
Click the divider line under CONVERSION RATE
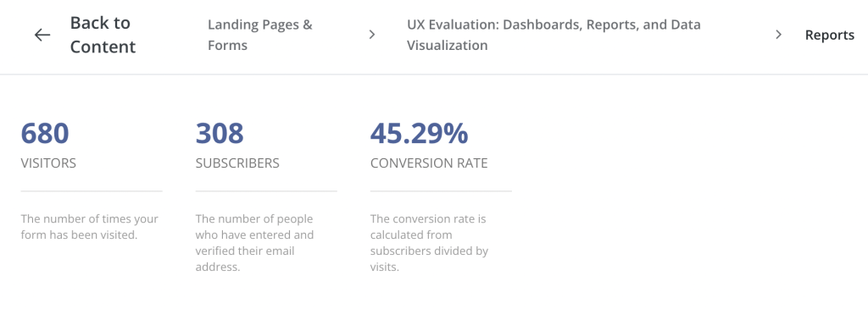(x=441, y=191)
